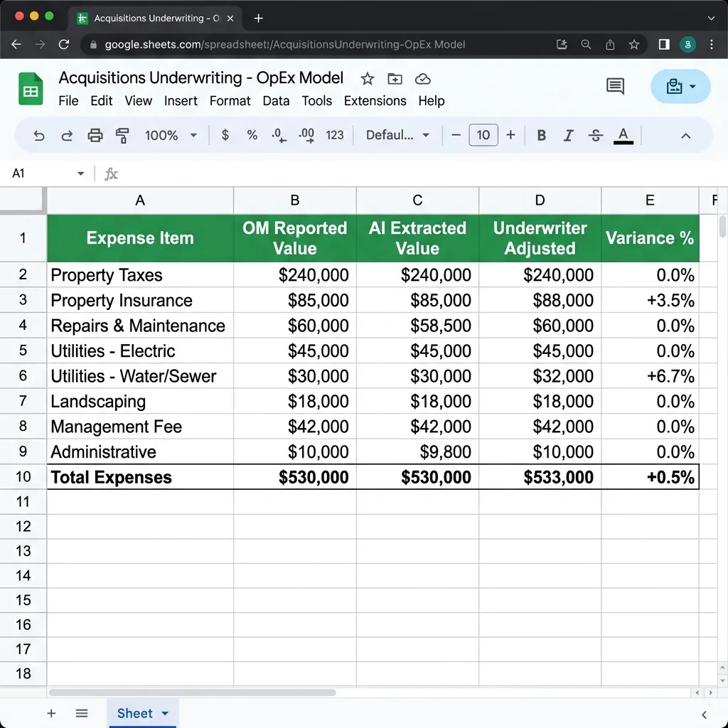Open the Name box dropdown next to A1
The width and height of the screenshot is (728, 728).
tap(81, 173)
